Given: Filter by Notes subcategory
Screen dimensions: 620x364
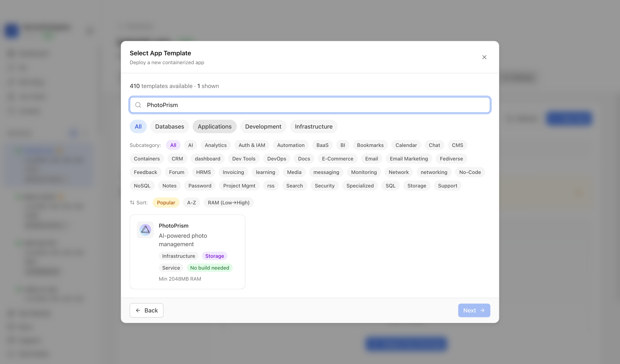Looking at the screenshot, I should pyautogui.click(x=169, y=186).
